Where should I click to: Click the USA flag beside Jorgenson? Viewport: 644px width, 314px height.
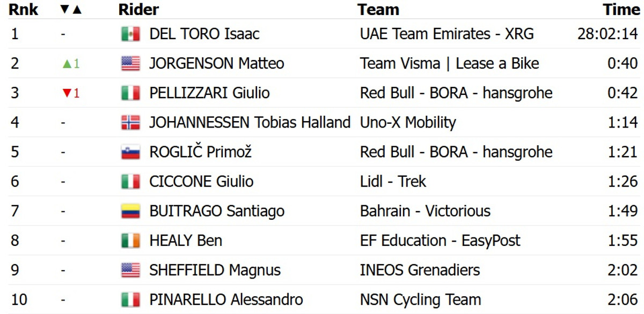130,64
